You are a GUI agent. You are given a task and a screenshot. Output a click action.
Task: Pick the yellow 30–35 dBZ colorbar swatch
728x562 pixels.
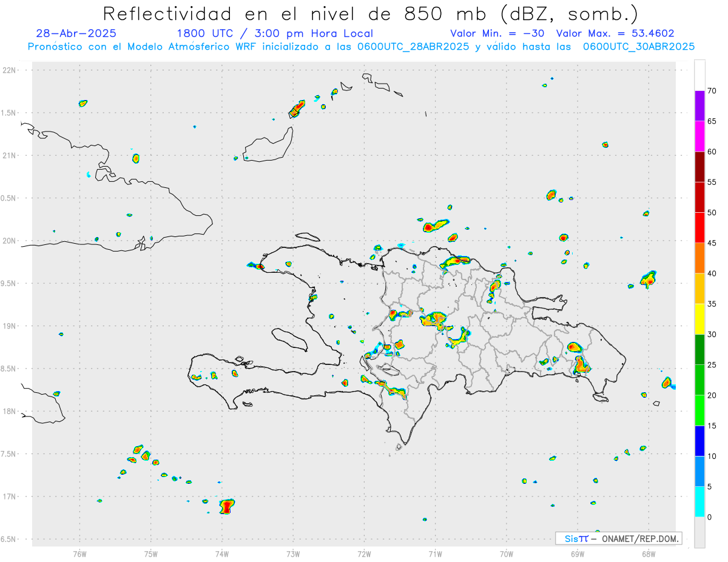click(699, 319)
